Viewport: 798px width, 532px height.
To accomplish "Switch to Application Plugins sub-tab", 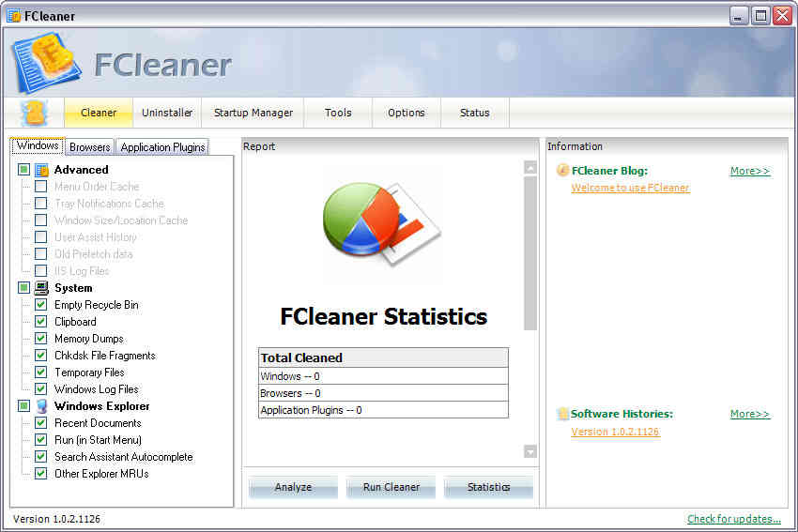I will point(162,147).
